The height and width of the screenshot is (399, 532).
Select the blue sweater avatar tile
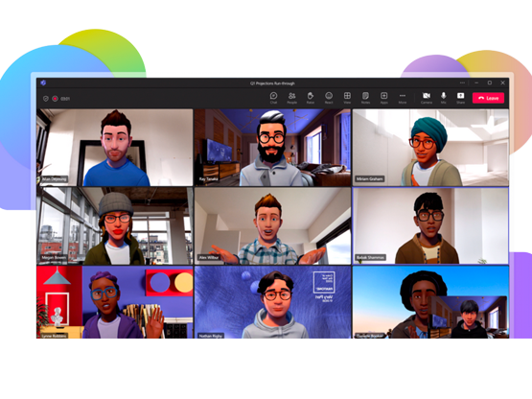[115, 148]
